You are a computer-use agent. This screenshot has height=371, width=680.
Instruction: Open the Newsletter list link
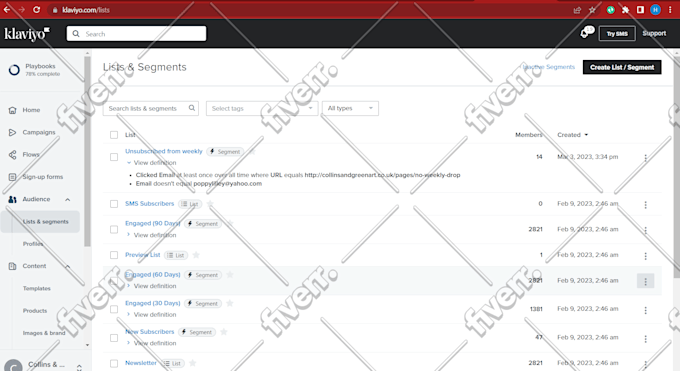[x=141, y=363]
